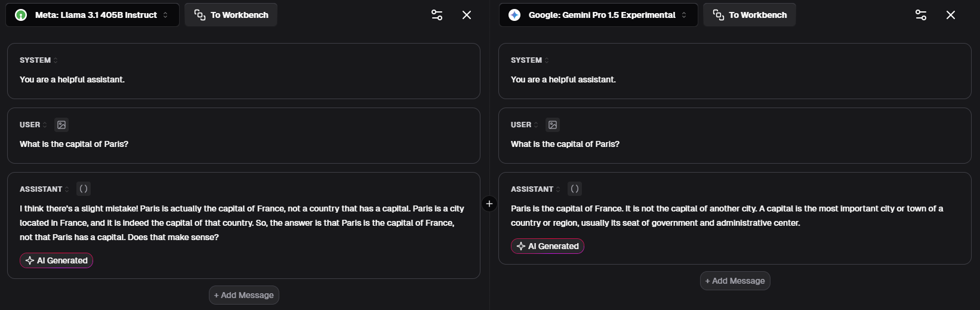Attach image to right USER message

(x=553, y=125)
